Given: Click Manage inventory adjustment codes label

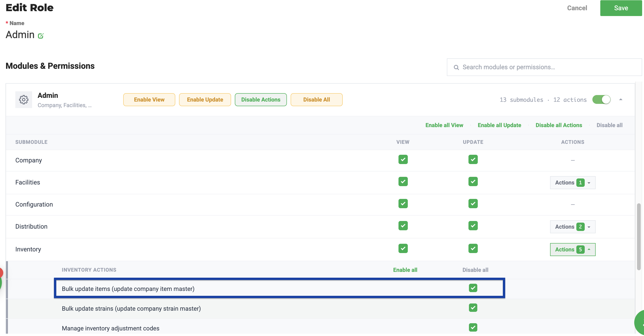Looking at the screenshot, I should pos(110,329).
